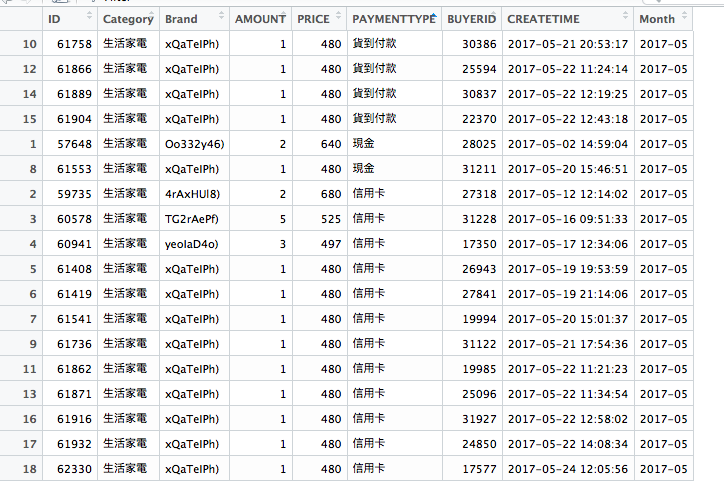Click PRICE value 680

[331, 194]
